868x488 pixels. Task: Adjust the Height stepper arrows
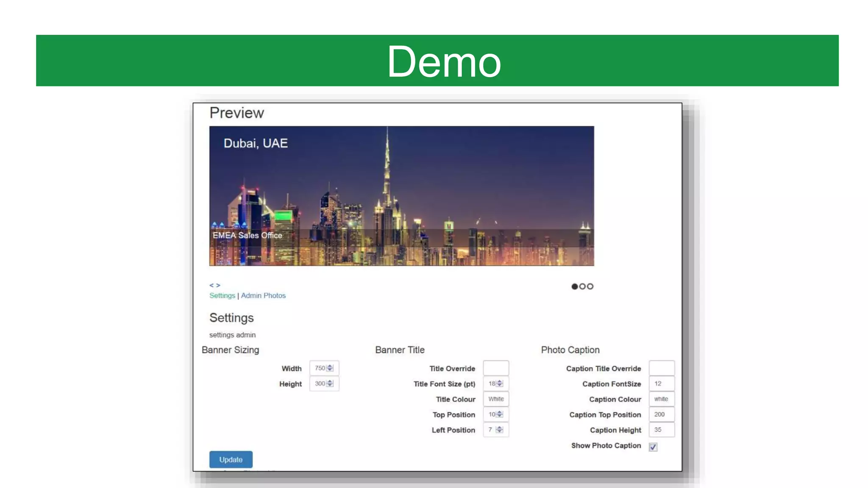click(x=330, y=383)
